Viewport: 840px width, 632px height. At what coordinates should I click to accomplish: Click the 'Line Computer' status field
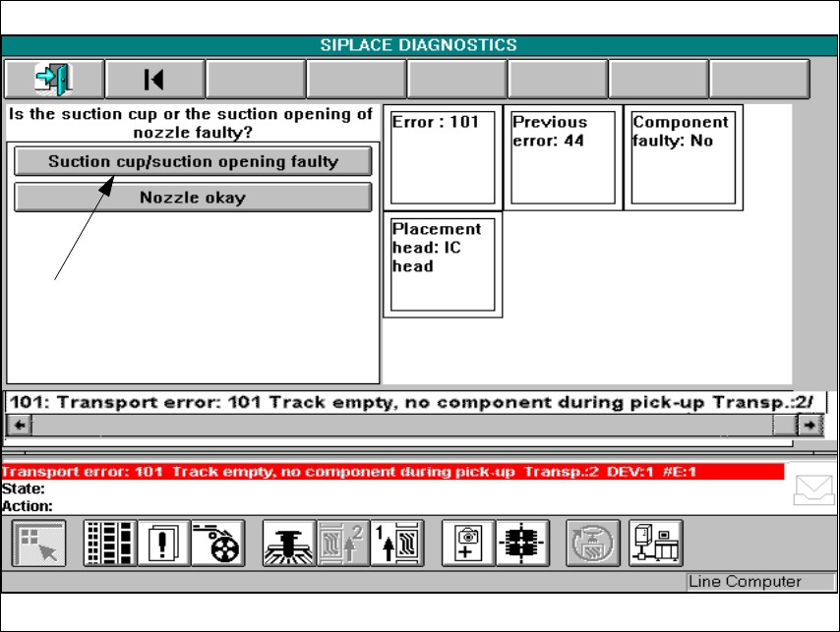[760, 582]
